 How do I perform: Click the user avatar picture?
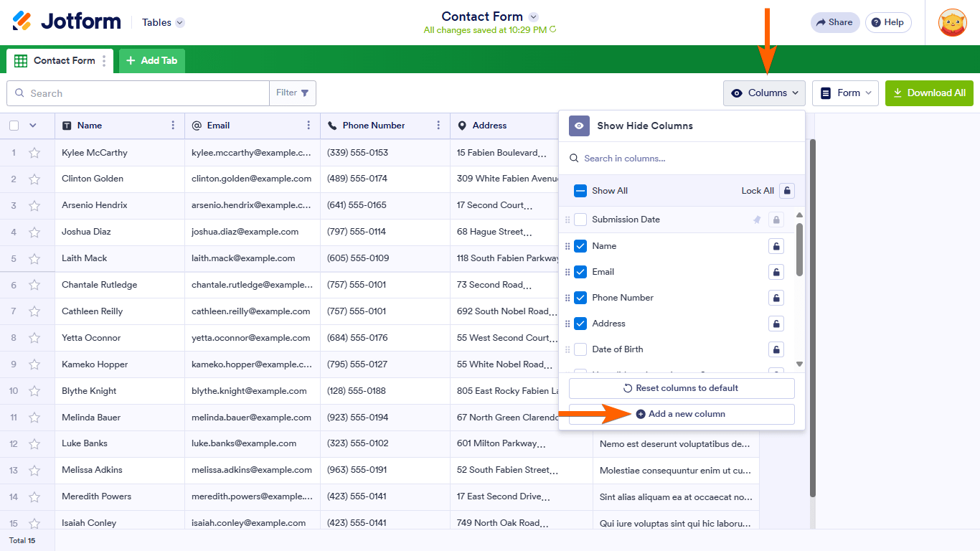952,22
